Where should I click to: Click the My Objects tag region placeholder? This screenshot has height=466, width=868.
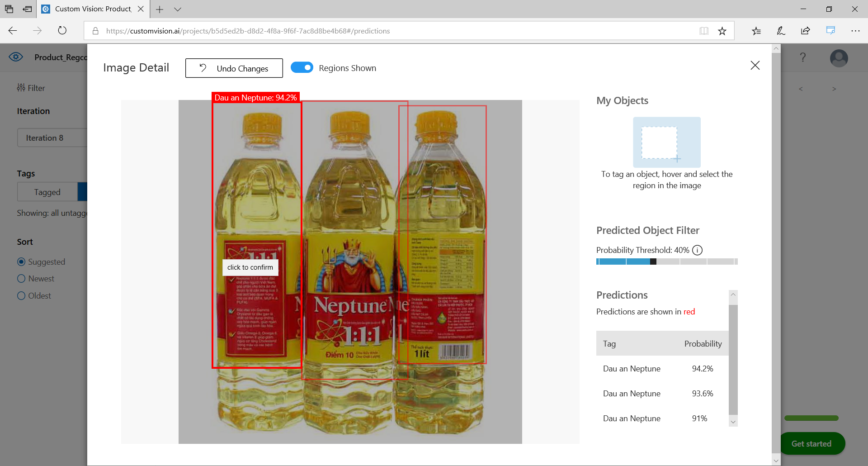pyautogui.click(x=667, y=142)
